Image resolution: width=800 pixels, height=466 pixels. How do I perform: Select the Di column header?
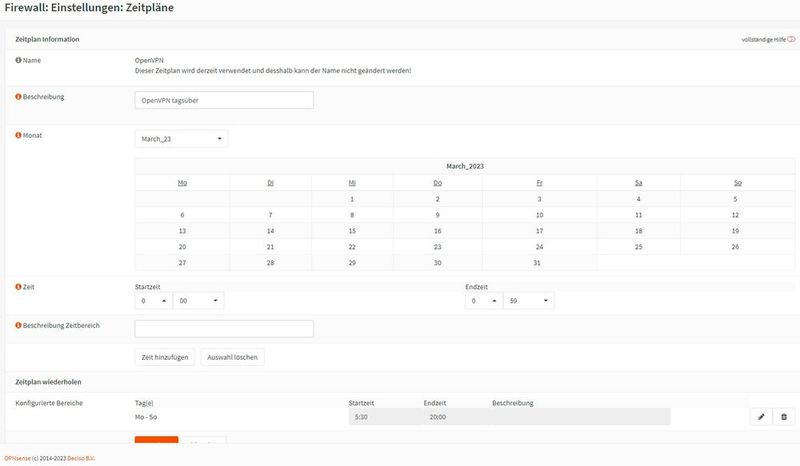(270, 183)
